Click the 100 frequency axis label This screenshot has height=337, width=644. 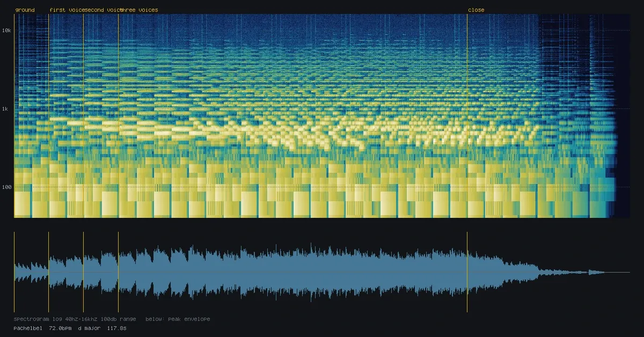(x=6, y=187)
